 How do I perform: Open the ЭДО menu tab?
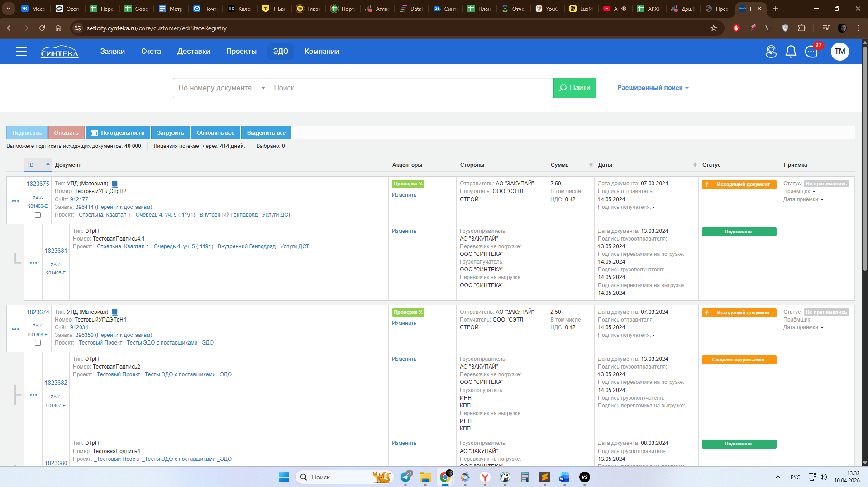tap(281, 52)
